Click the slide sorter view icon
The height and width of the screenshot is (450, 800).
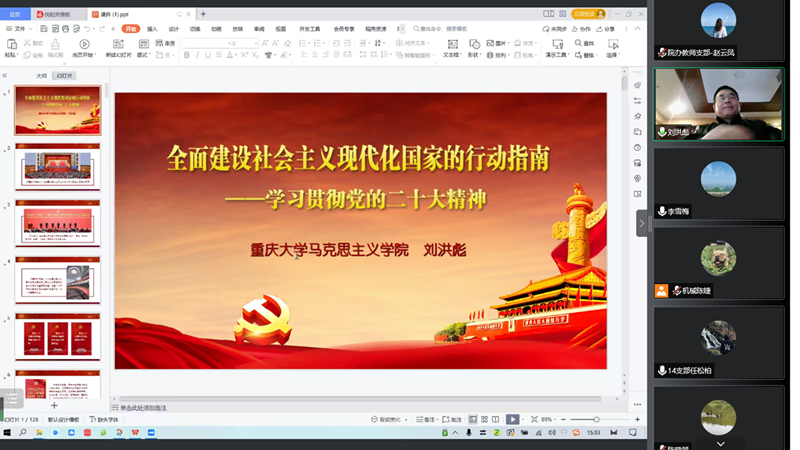click(x=485, y=419)
